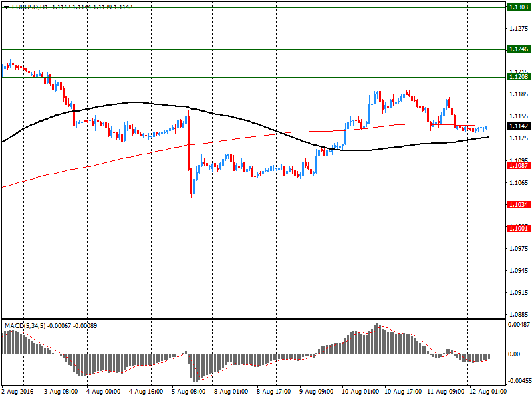Viewport: 532px width, 399px height.
Task: Select the 1.1208 green level label
Action: coord(518,77)
